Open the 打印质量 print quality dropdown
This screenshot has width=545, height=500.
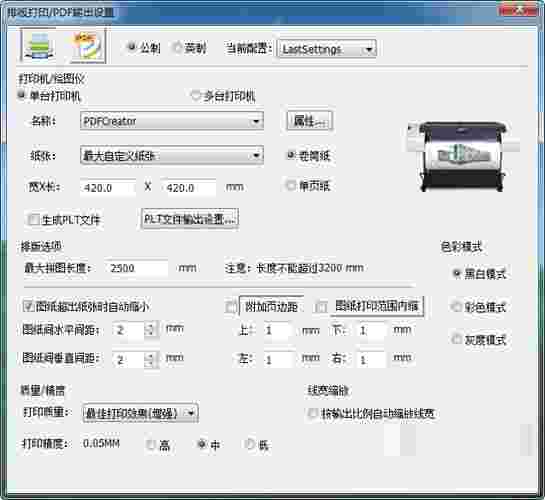click(x=140, y=413)
